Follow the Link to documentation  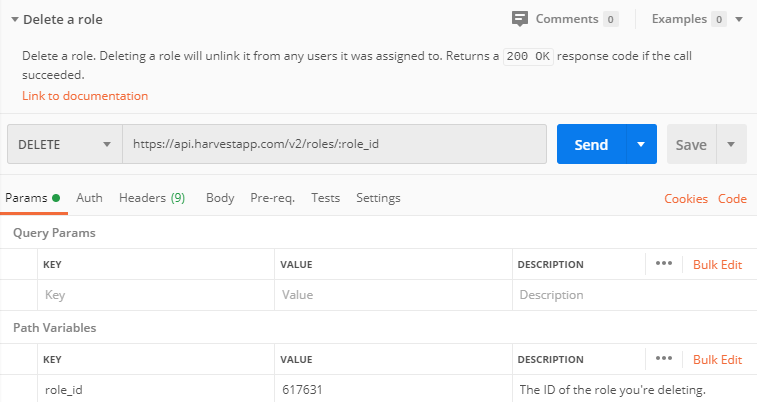pos(85,96)
